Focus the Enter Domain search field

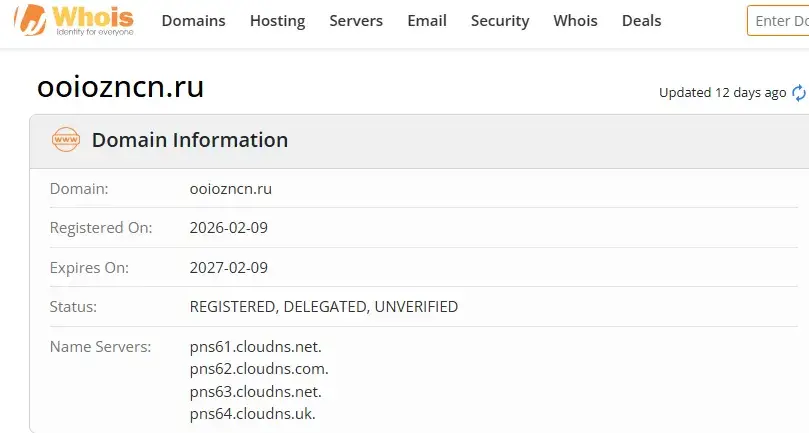[778, 21]
